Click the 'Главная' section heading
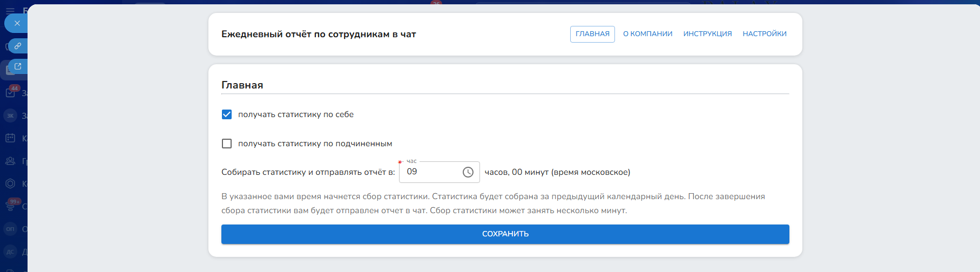The image size is (980, 272). 242,85
